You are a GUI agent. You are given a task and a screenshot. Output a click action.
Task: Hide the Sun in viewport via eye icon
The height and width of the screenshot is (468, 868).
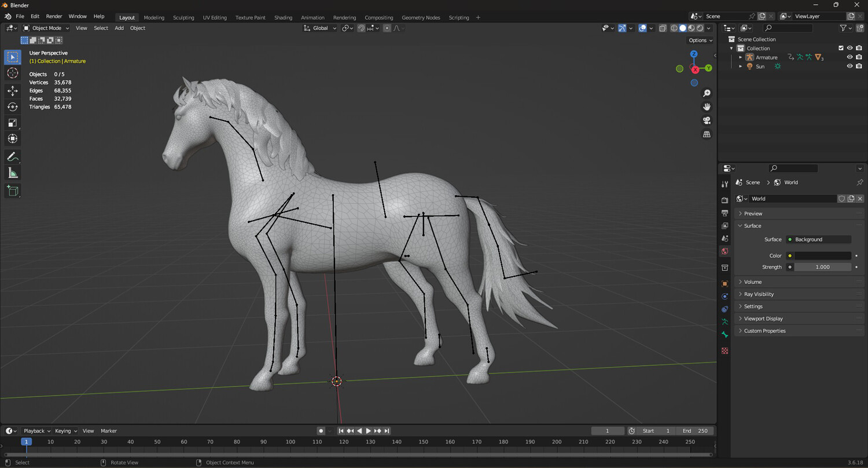point(850,67)
